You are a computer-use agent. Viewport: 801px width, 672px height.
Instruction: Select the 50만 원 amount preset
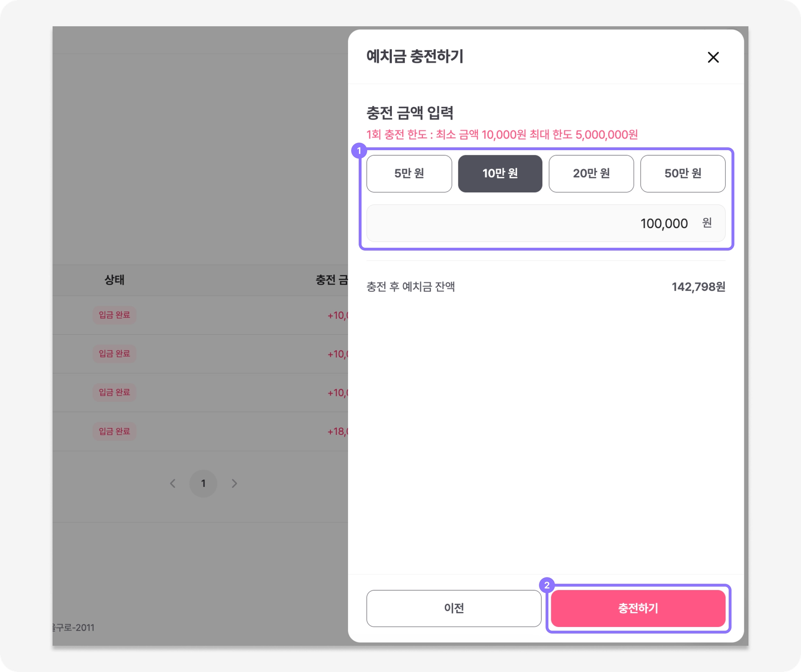tap(682, 173)
